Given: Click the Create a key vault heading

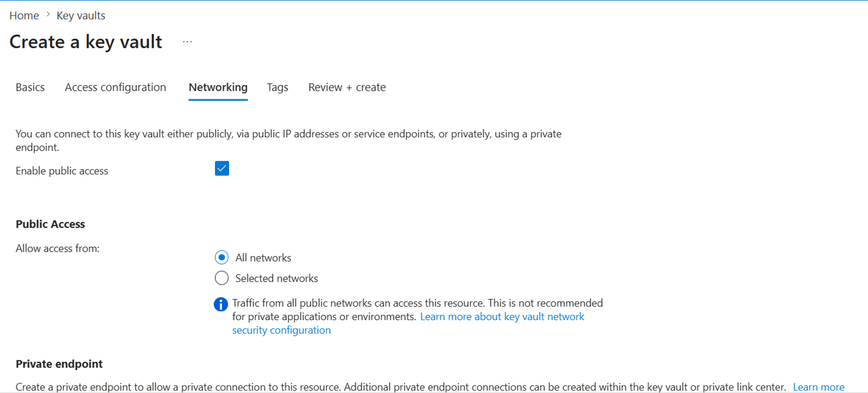Looking at the screenshot, I should [x=86, y=42].
